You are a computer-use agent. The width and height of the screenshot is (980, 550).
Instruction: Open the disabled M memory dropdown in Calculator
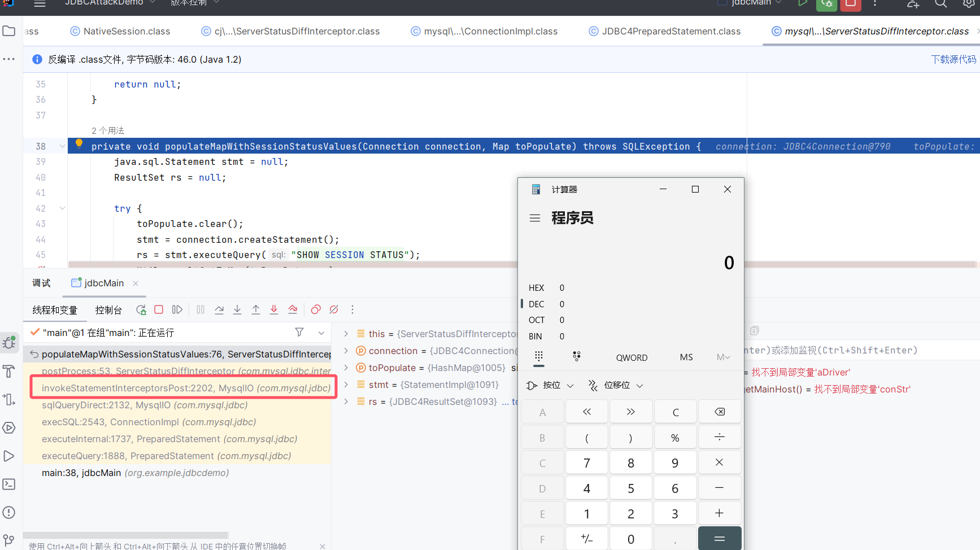tap(723, 357)
